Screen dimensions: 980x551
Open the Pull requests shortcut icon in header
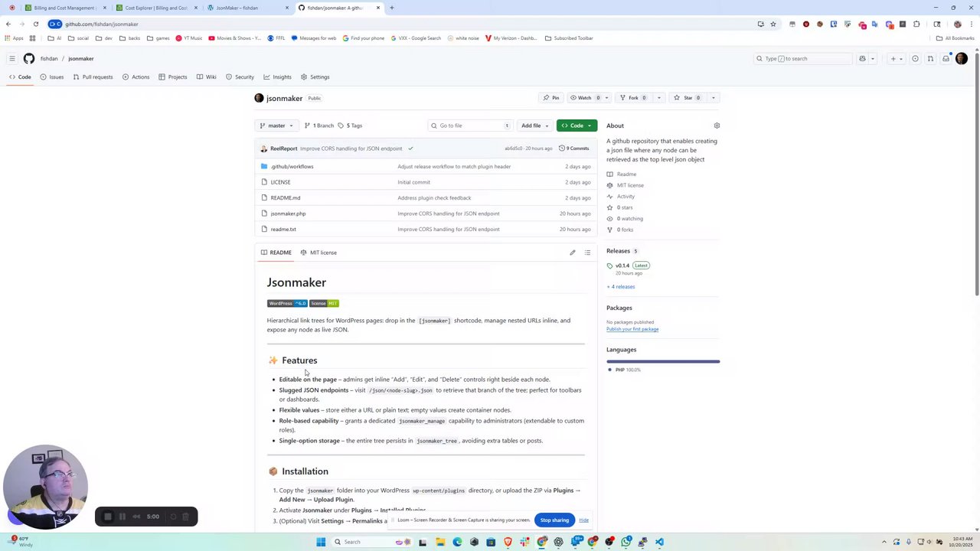[930, 58]
